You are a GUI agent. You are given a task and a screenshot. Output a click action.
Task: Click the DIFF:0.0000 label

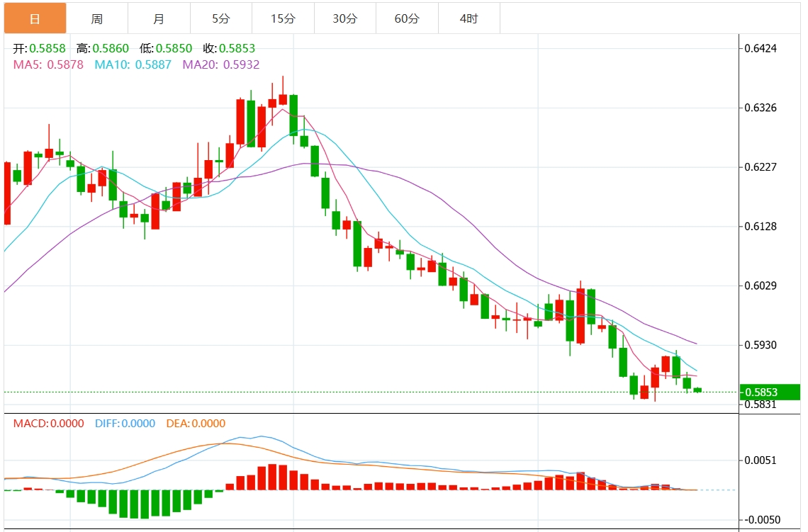point(125,424)
